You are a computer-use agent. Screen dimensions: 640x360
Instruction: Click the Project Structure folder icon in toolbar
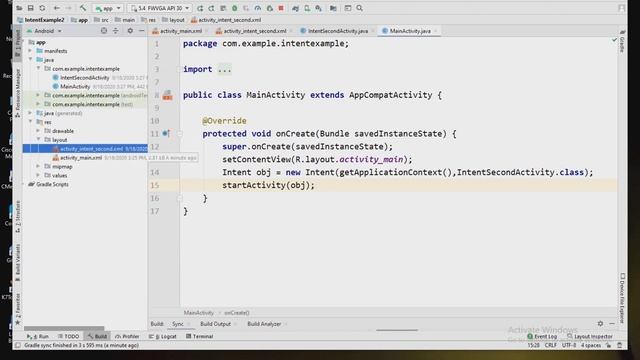[x=333, y=8]
